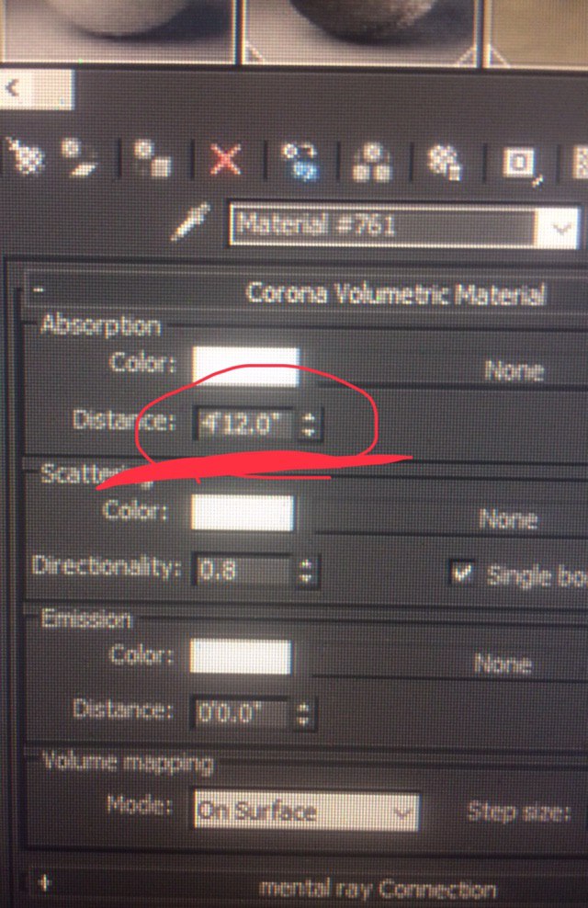The image size is (588, 908).
Task: Click the Absorption Distance spinner arrows
Action: (x=310, y=424)
